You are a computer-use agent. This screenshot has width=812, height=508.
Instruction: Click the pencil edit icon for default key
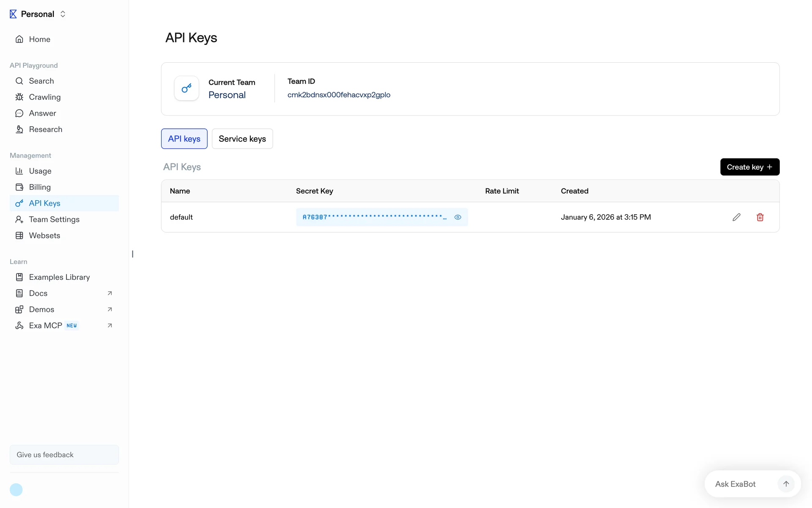coord(736,217)
